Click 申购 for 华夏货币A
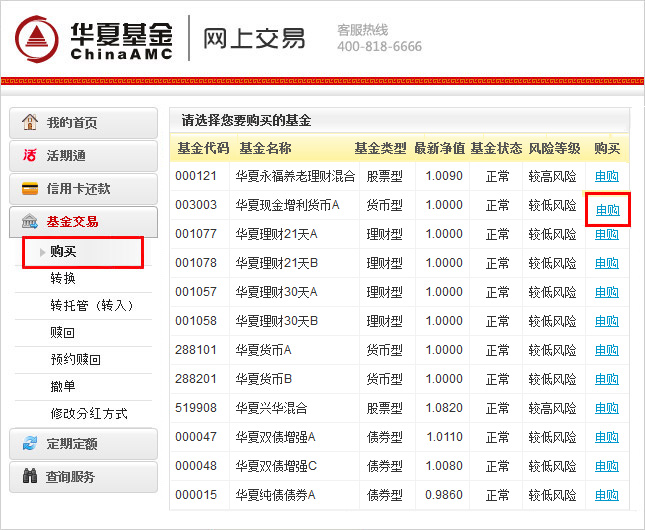645x530 pixels. tap(607, 350)
